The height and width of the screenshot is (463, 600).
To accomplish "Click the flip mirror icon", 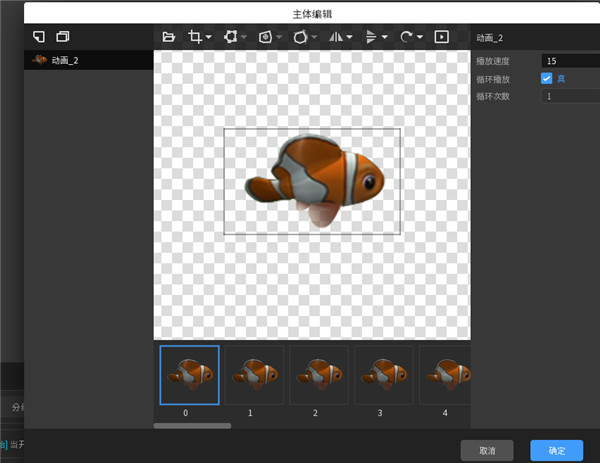I will 335,37.
